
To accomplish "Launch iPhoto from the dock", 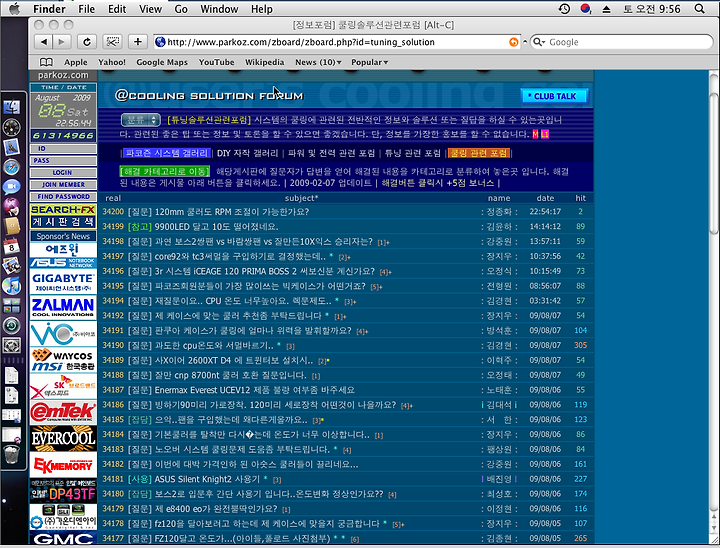I will tap(11, 266).
